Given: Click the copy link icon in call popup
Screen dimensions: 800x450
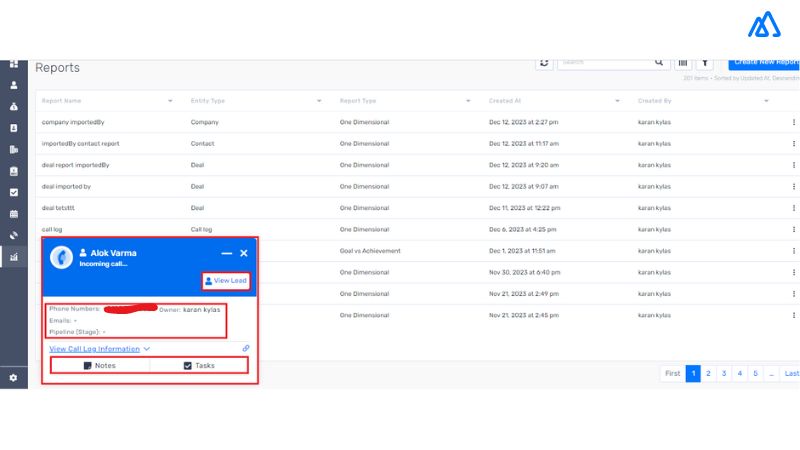Looking at the screenshot, I should pos(246,348).
